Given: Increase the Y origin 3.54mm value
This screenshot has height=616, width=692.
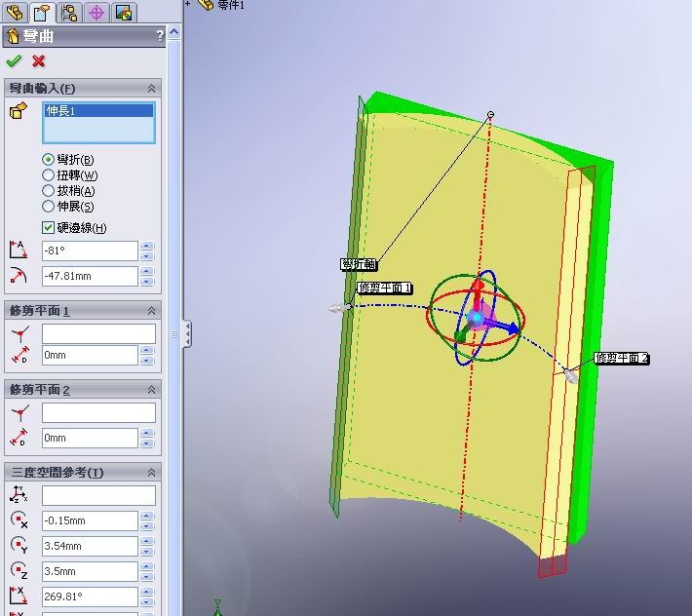Looking at the screenshot, I should pos(147,541).
